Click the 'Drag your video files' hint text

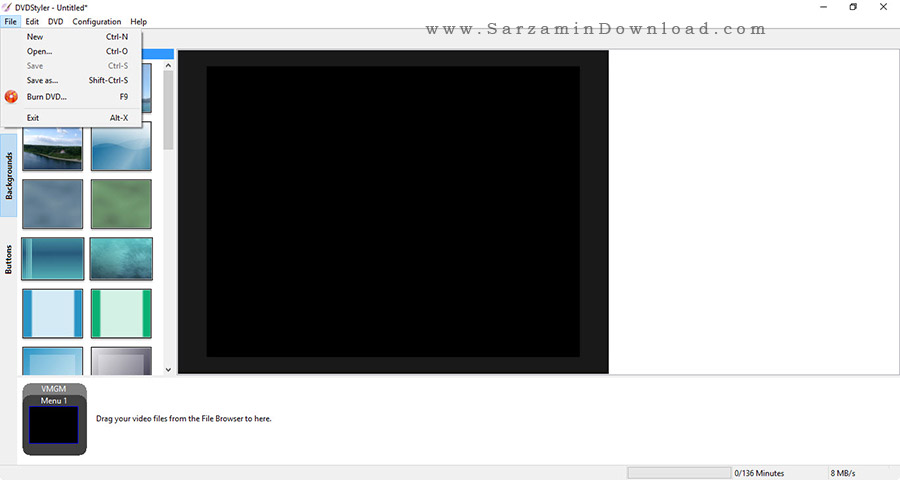pos(184,419)
